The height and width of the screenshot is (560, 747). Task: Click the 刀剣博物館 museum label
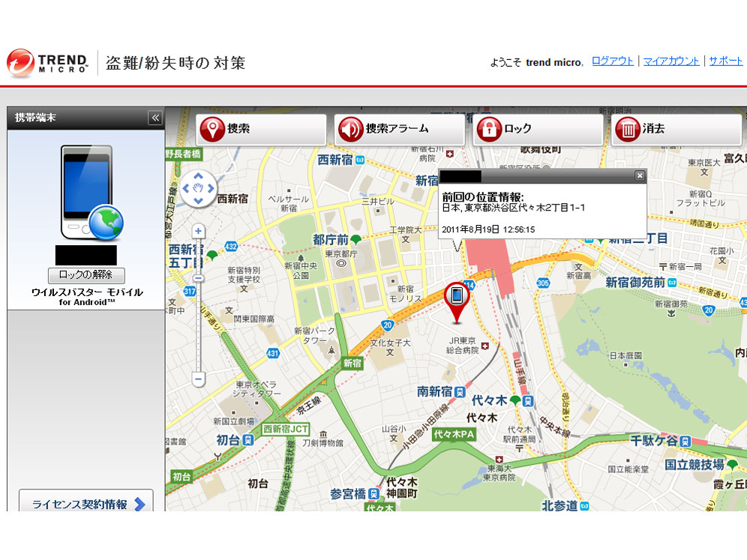pyautogui.click(x=323, y=443)
